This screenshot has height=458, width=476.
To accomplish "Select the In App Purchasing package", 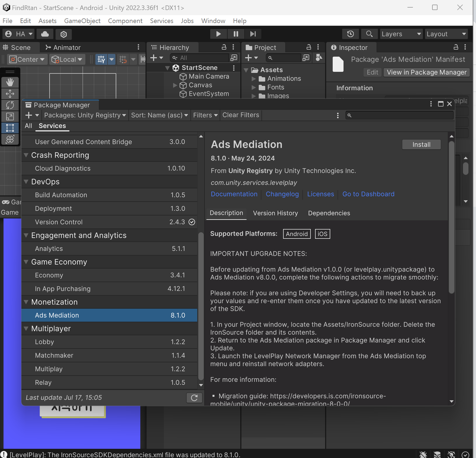I will [109, 289].
